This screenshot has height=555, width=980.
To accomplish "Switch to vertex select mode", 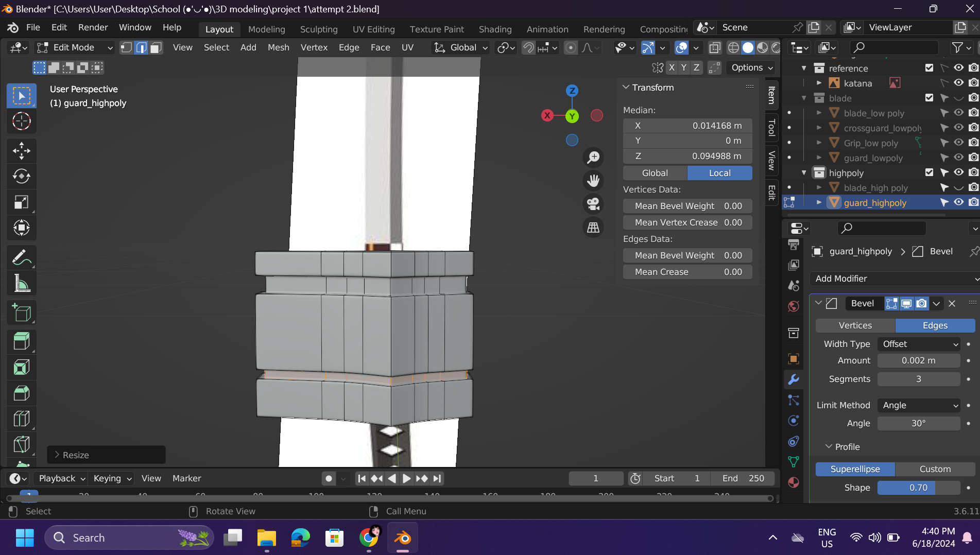I will (x=126, y=47).
